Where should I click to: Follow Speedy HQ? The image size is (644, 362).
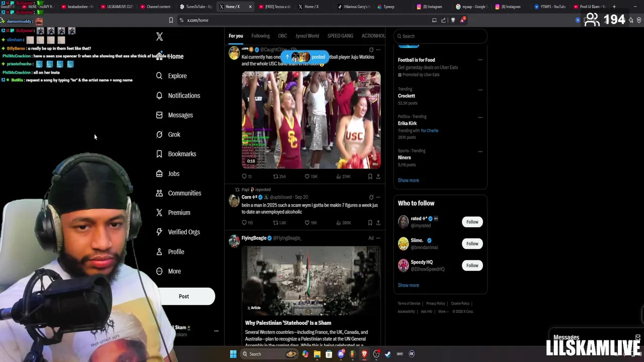point(472,265)
